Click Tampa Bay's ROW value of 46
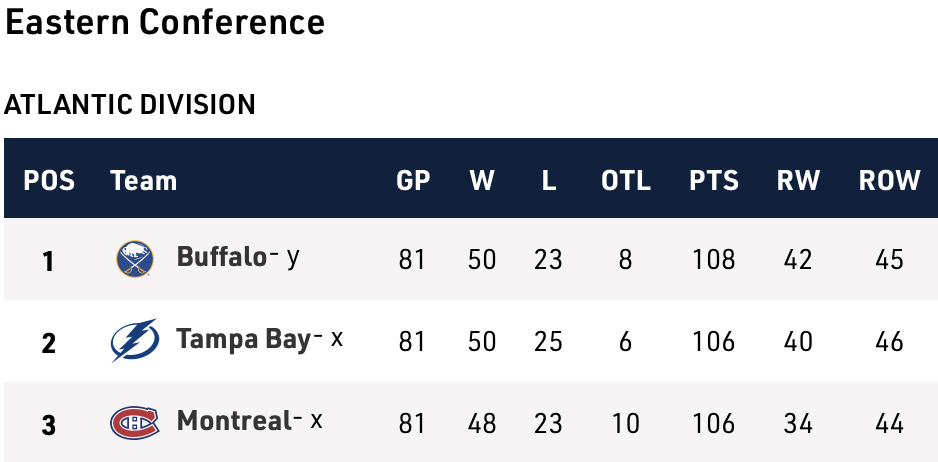 (889, 342)
